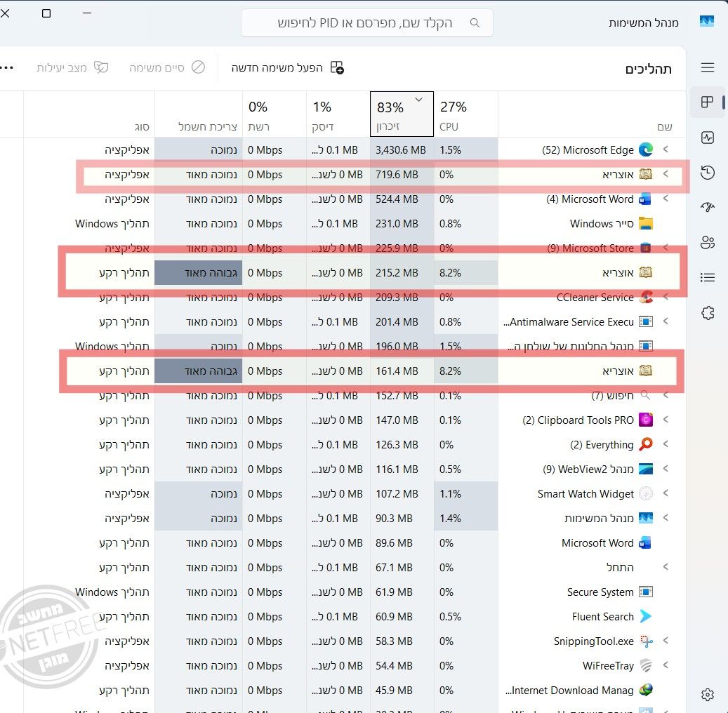Select the Processes tab icon in sidebar
The image size is (728, 713).
tap(707, 102)
